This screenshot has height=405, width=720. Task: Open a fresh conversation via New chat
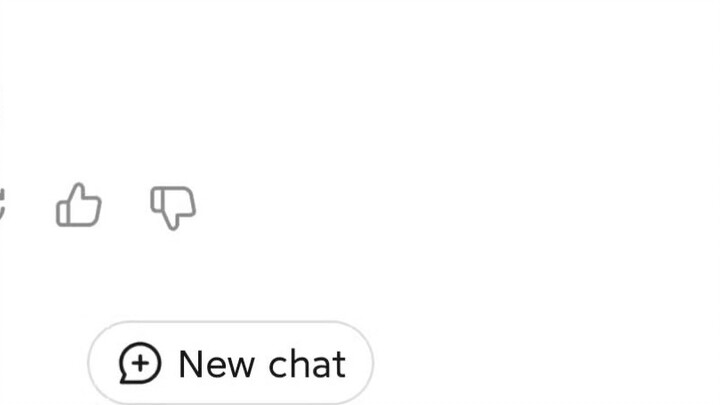coord(231,363)
